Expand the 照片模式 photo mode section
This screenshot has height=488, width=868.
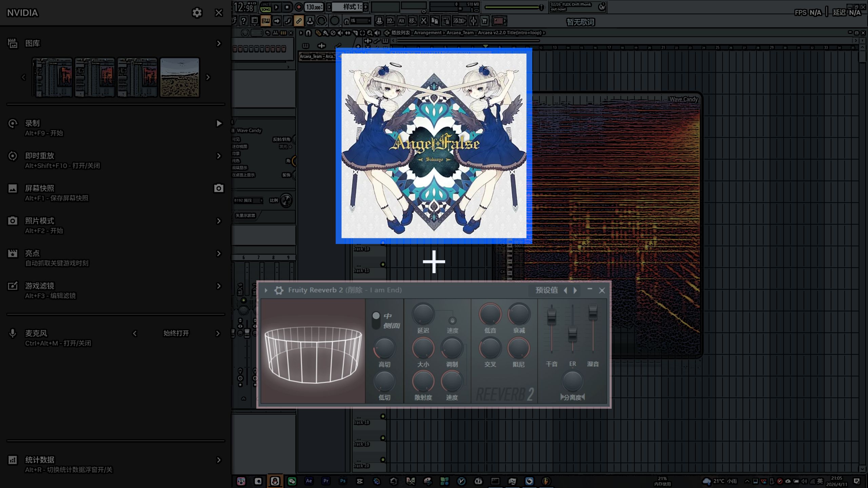tap(219, 221)
